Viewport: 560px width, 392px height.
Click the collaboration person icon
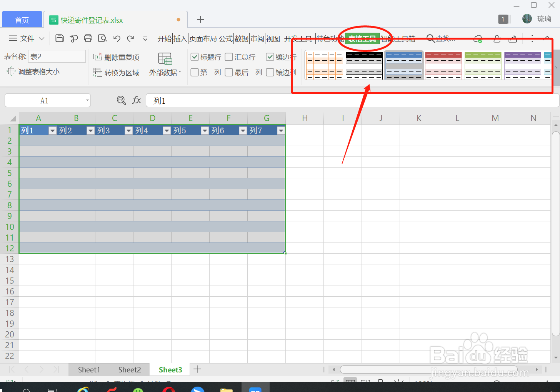click(x=497, y=38)
